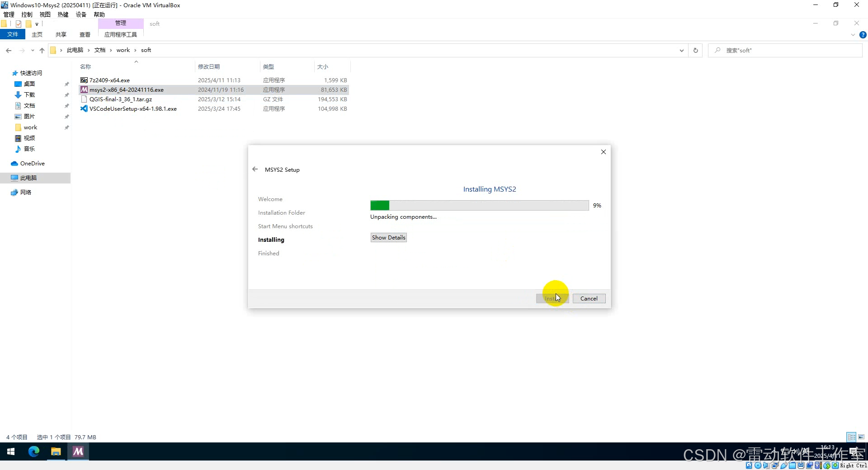Click quick access new folder icon
This screenshot has width=868, height=470.
28,24
